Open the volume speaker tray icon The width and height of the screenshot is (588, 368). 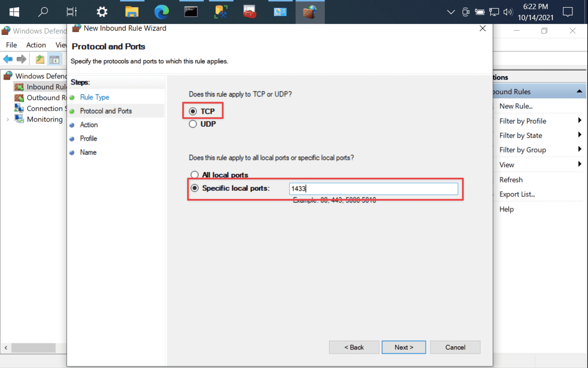(508, 12)
